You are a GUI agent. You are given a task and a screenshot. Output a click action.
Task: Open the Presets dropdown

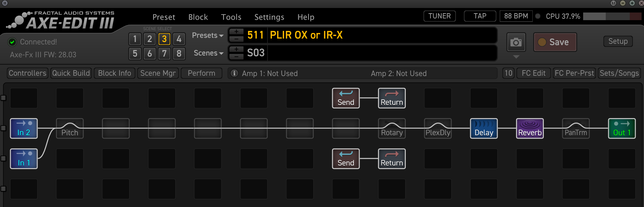tap(208, 35)
